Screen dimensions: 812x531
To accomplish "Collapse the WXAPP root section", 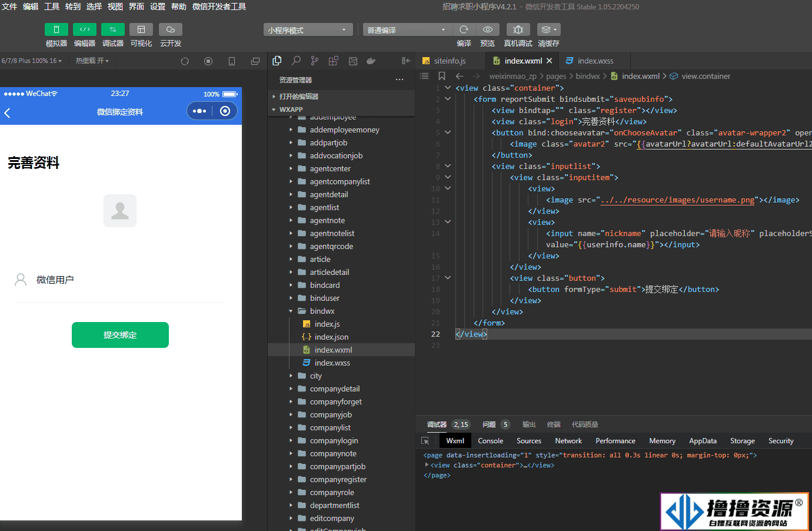I will coord(341,109).
